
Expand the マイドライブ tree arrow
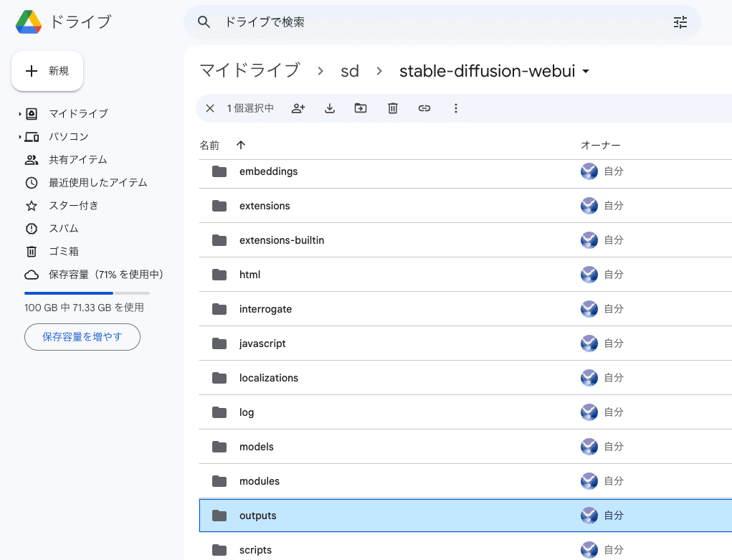click(x=20, y=114)
